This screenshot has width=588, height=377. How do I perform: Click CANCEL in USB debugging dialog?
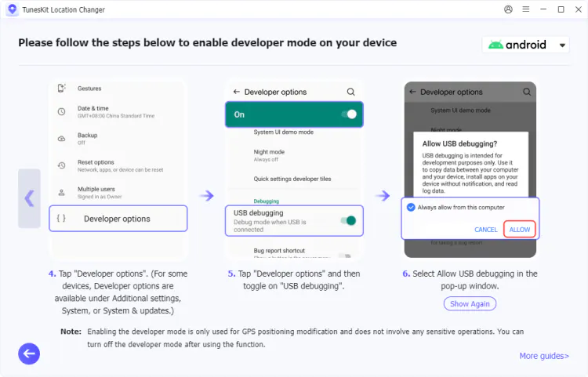pos(485,230)
